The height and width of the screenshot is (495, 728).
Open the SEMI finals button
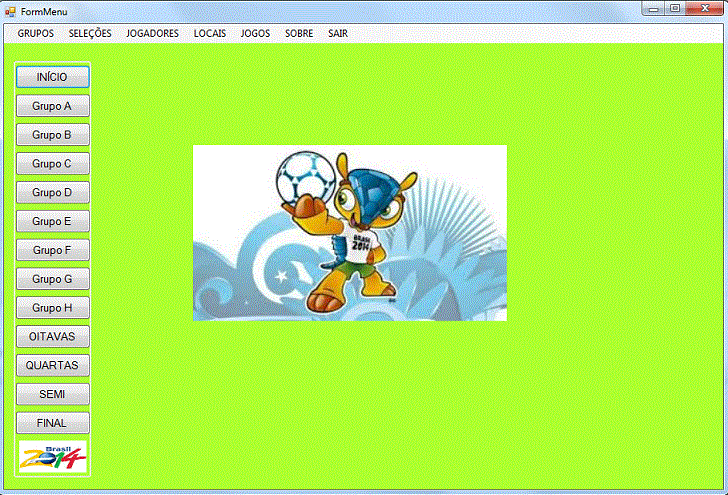pyautogui.click(x=52, y=394)
